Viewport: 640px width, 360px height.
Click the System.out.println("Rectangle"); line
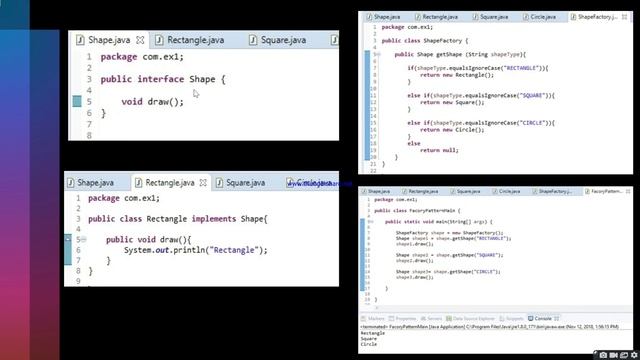tap(196, 250)
